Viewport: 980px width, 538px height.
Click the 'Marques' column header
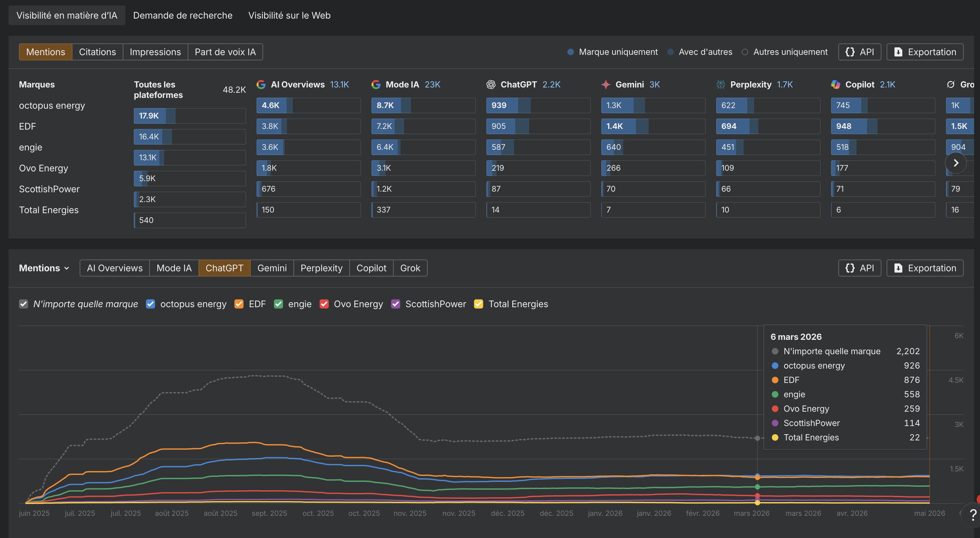click(37, 85)
